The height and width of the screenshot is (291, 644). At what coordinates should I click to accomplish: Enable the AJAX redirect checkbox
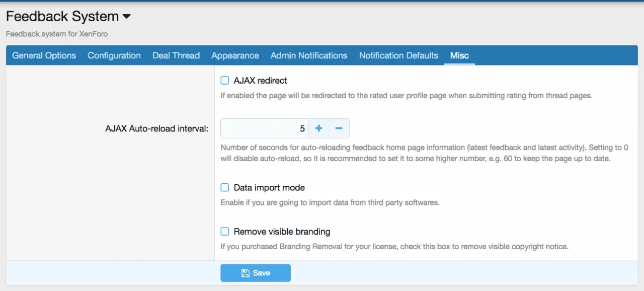(x=225, y=81)
